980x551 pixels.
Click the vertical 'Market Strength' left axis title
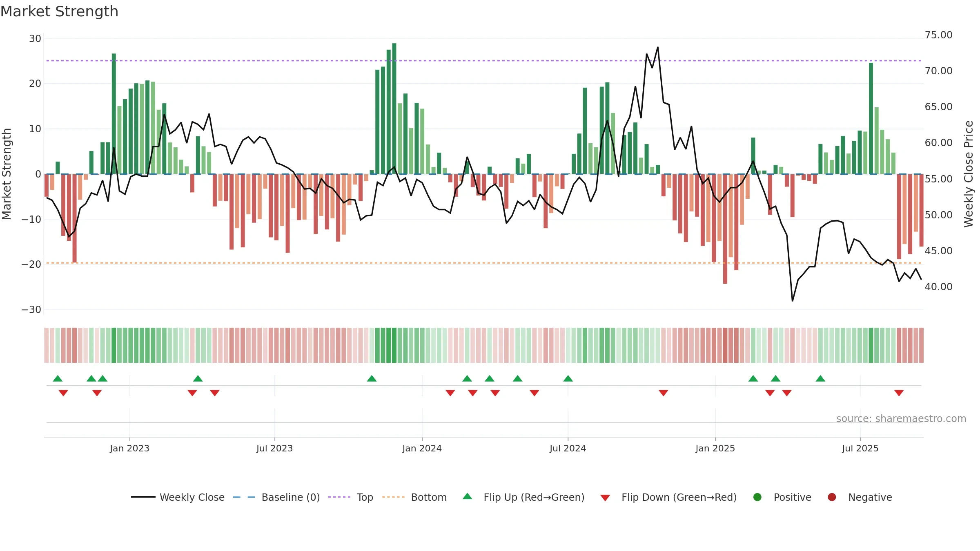click(7, 174)
